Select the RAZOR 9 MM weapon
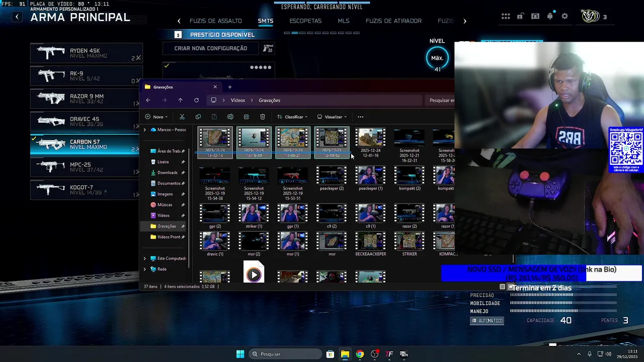This screenshot has width=644, height=362. click(87, 99)
